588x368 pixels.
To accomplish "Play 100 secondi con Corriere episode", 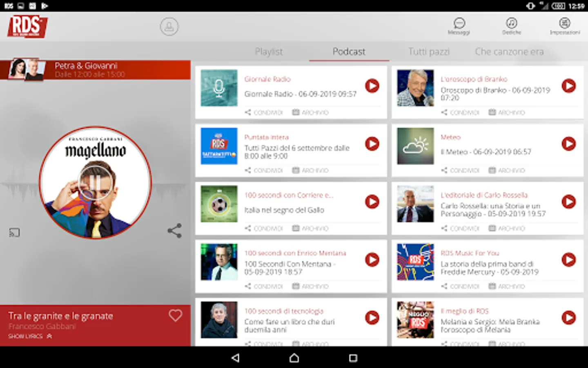I will [372, 202].
